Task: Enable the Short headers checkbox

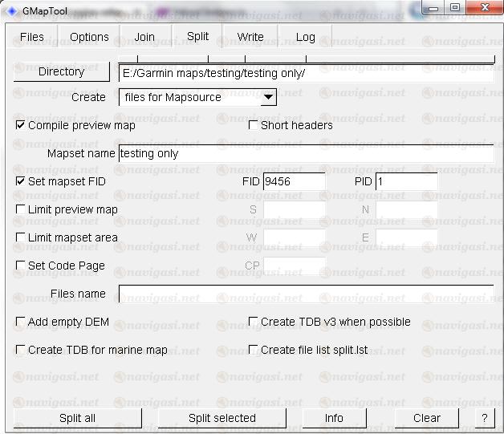Action: tap(254, 125)
